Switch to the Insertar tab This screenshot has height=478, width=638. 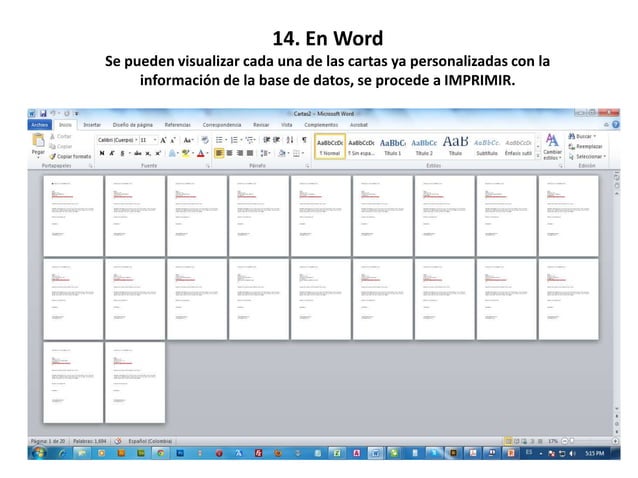click(92, 125)
